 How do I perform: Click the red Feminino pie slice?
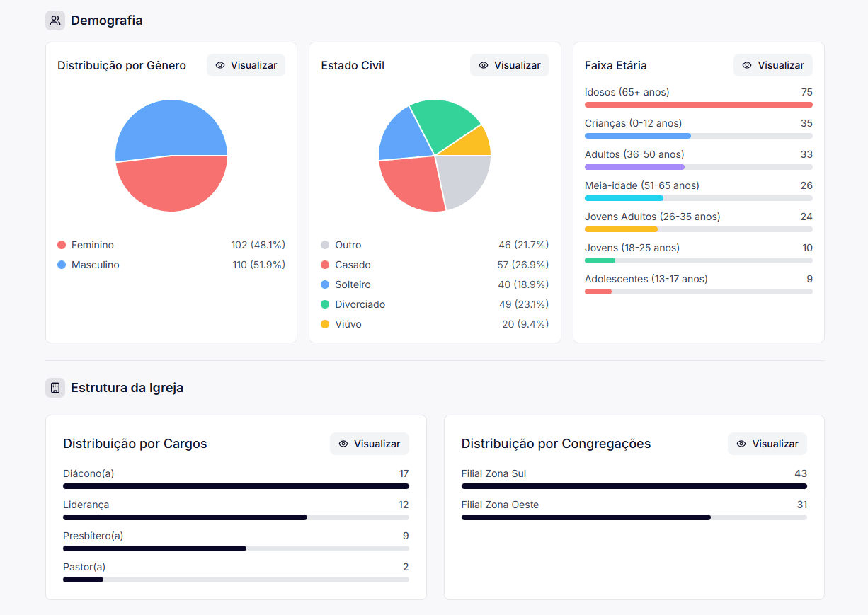pyautogui.click(x=172, y=185)
